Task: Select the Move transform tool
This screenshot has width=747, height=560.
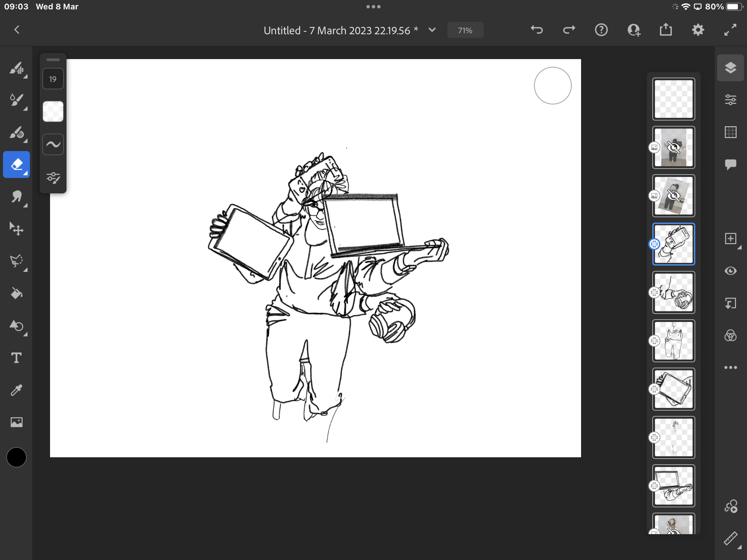Action: (x=16, y=229)
